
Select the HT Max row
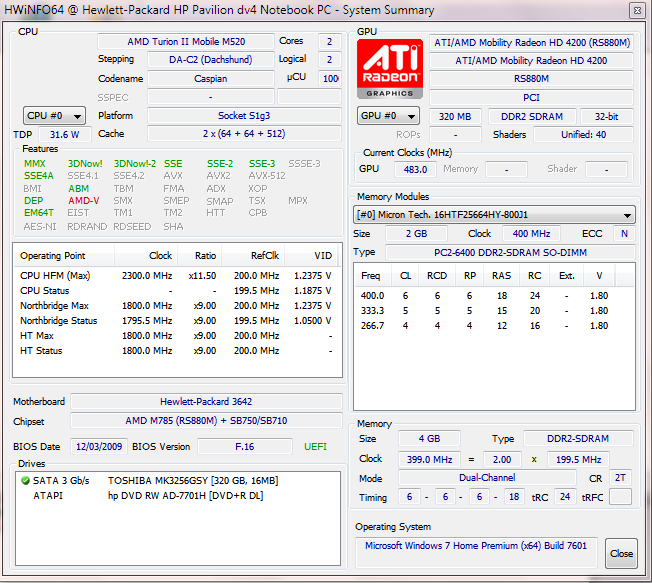tap(176, 336)
